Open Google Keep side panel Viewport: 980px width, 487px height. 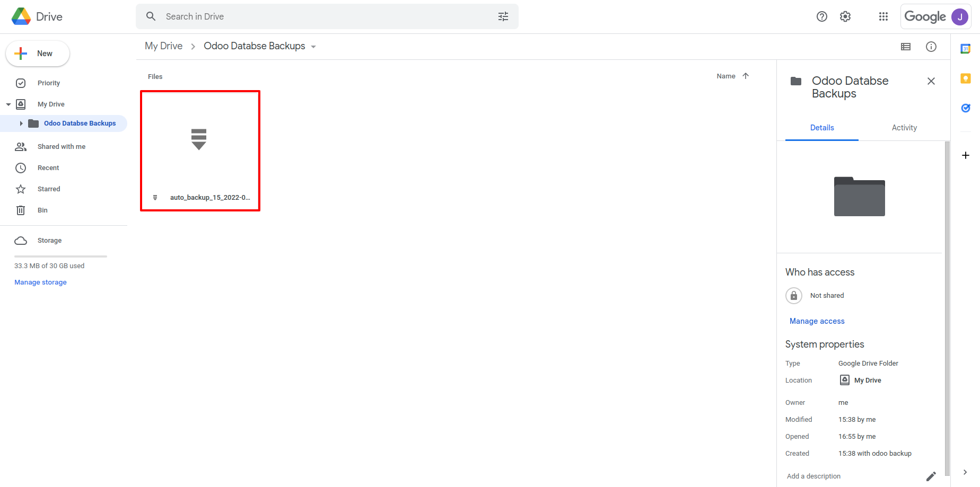click(966, 78)
